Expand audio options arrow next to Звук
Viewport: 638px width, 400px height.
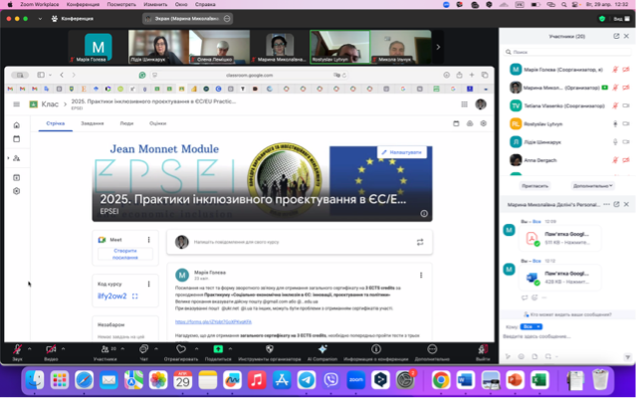(x=29, y=349)
